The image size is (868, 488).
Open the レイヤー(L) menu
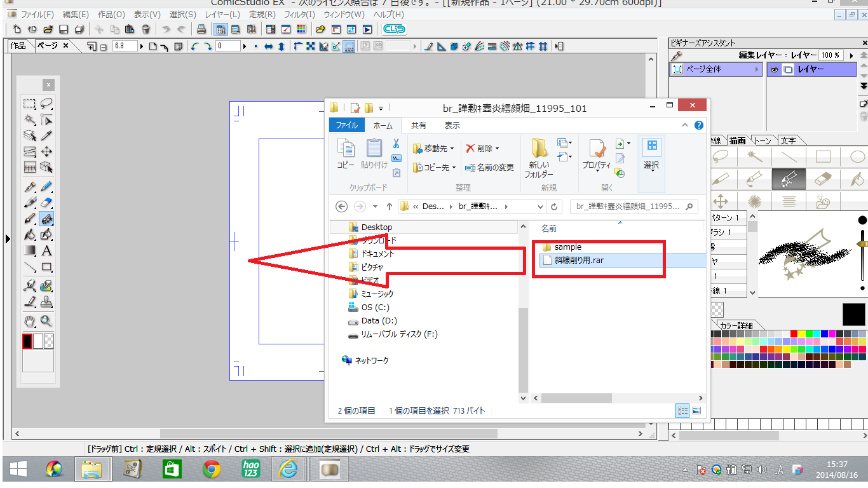(x=223, y=15)
